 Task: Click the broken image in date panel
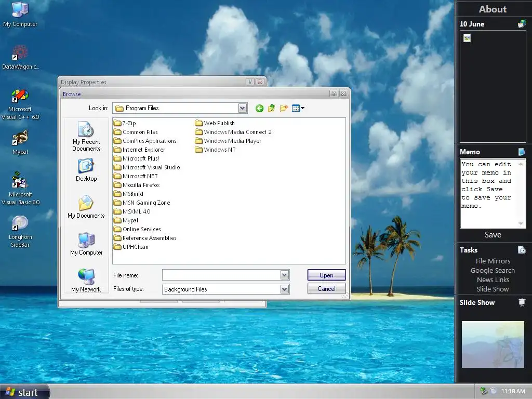click(x=467, y=38)
